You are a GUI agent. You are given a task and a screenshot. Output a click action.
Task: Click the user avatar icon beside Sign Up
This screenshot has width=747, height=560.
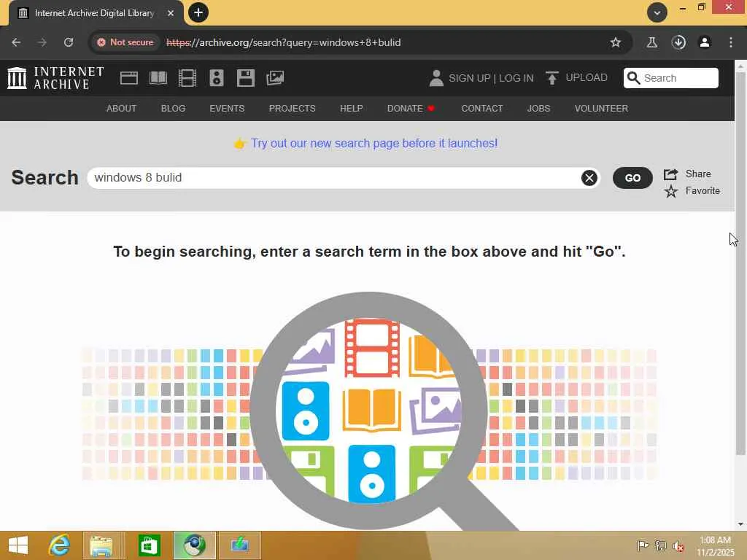tap(436, 78)
